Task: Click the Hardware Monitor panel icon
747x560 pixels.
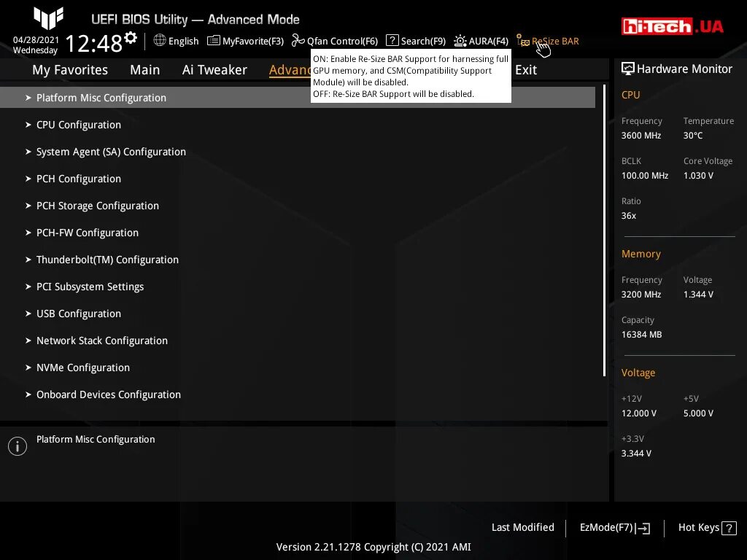Action: click(628, 69)
